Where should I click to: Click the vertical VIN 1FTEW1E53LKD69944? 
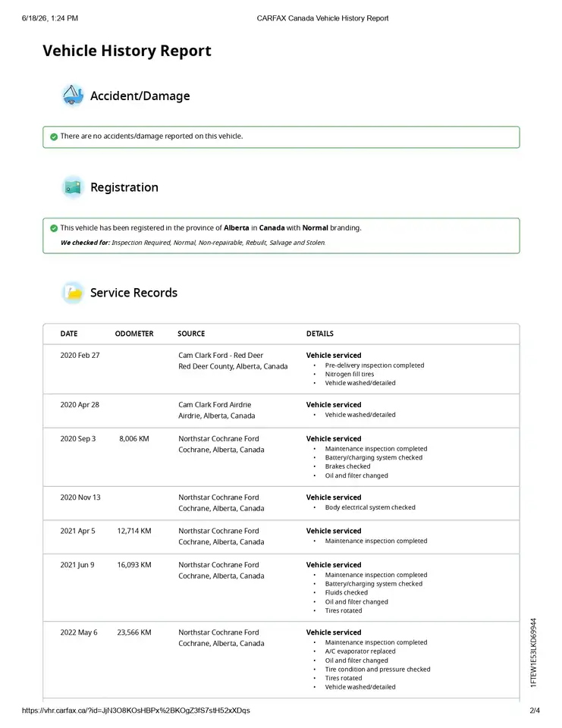pyautogui.click(x=533, y=652)
